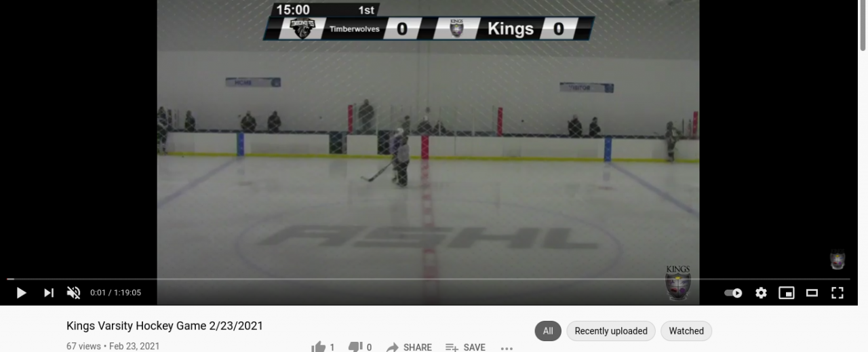Image resolution: width=868 pixels, height=352 pixels.
Task: Open the video settings gear
Action: click(761, 293)
